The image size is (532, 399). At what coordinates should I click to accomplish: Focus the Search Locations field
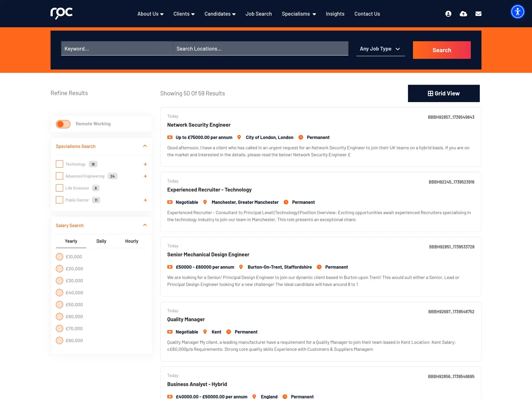(x=261, y=49)
